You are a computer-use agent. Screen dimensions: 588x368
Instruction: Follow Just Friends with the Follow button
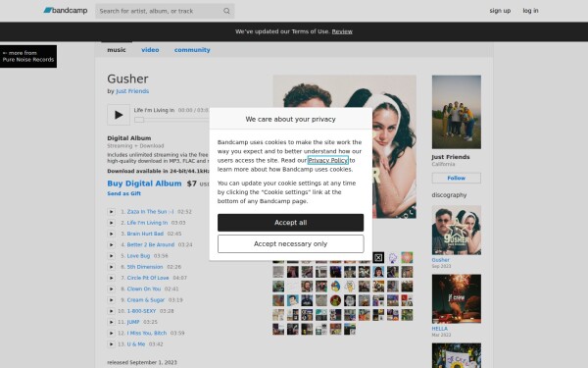coord(457,178)
